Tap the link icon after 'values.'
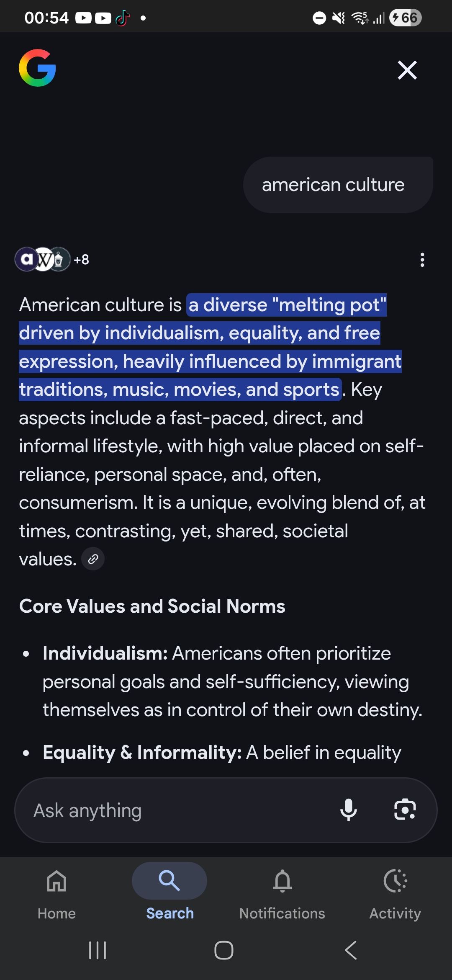 pos(93,559)
